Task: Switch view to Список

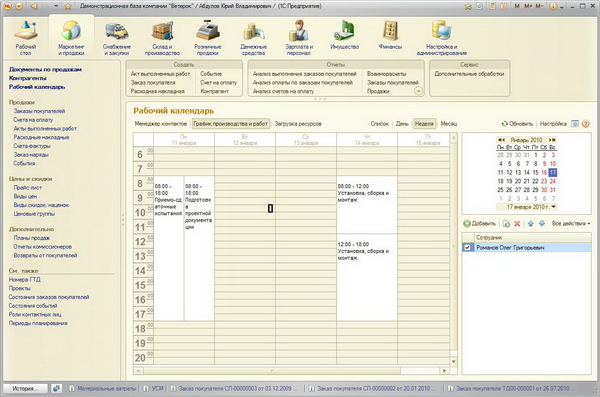Action: pyautogui.click(x=380, y=124)
